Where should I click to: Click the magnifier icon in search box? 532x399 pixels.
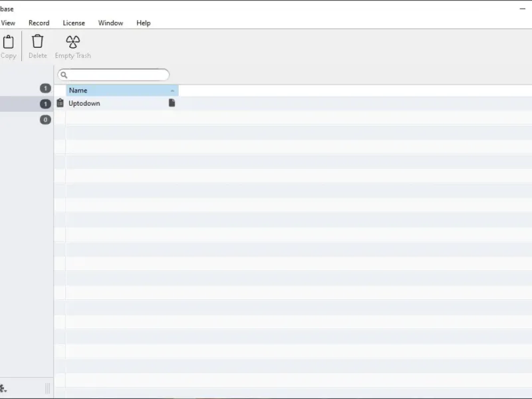(x=64, y=75)
